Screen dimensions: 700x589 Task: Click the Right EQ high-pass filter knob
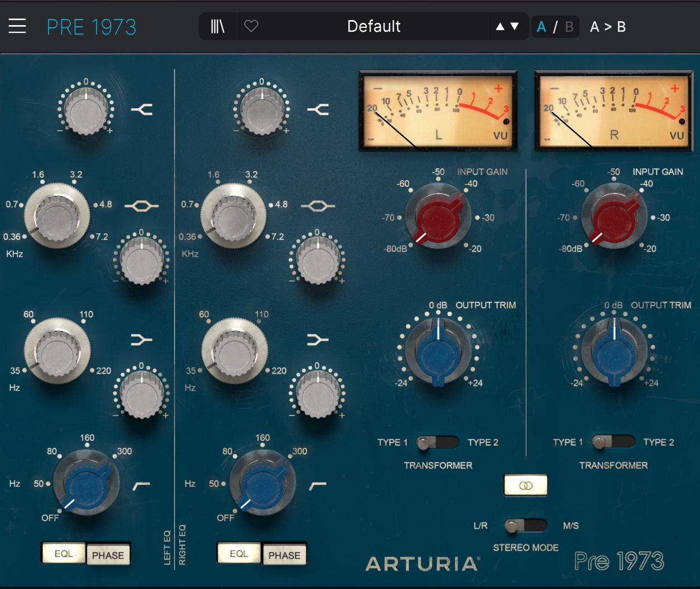tap(261, 483)
